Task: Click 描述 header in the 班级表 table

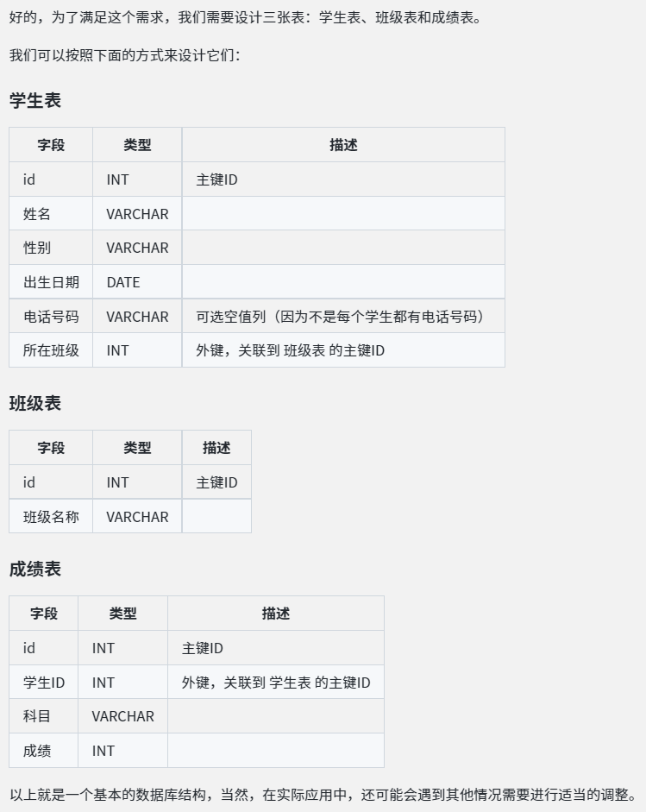Action: coord(216,448)
